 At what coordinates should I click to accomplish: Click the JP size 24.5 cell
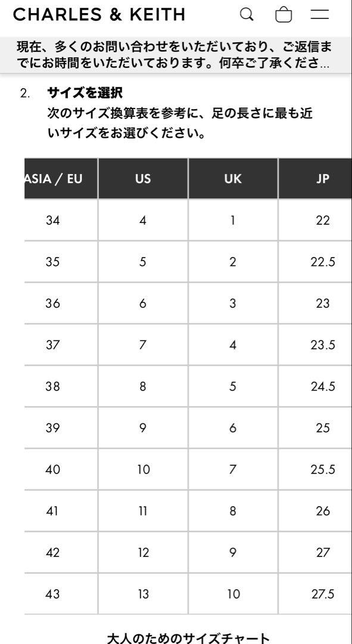pyautogui.click(x=315, y=386)
